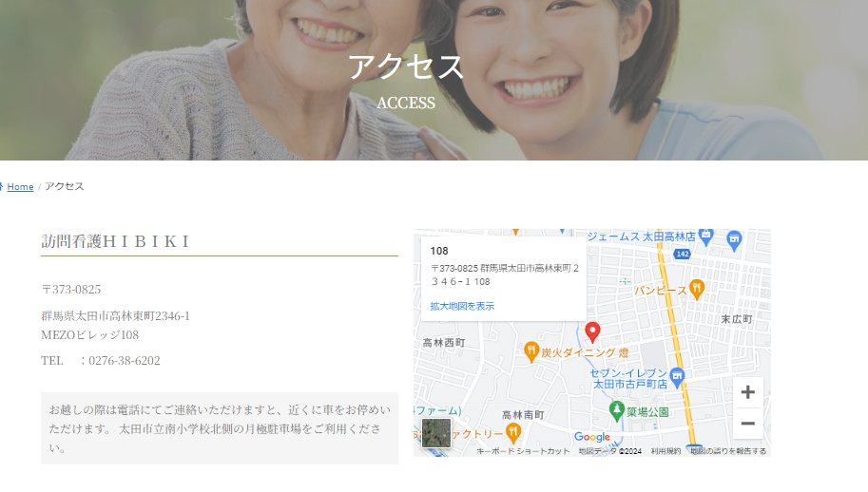Zoom in the map with the plus button

coord(747,392)
